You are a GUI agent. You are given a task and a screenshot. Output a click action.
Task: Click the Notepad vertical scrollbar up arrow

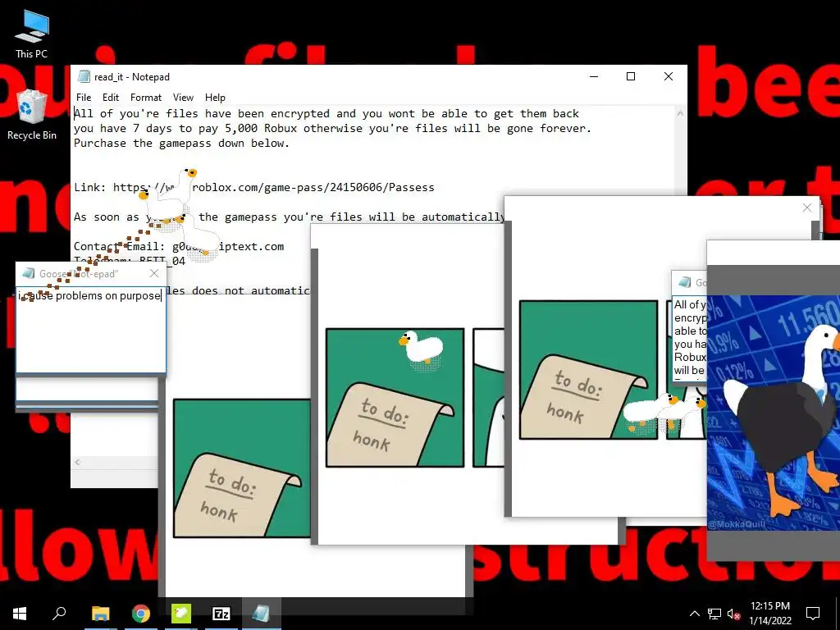point(680,113)
